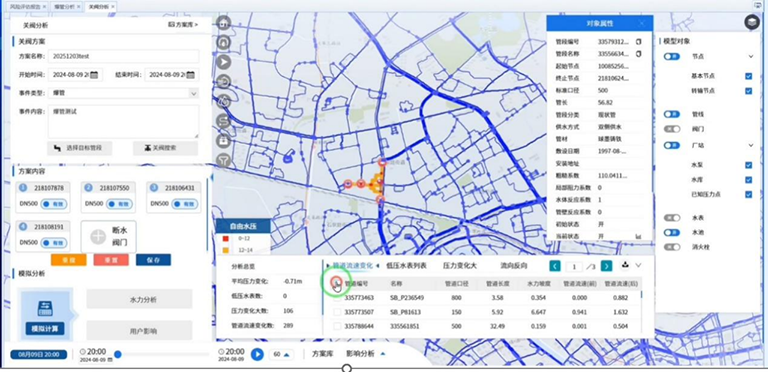Open the layers cube icon at top right
Image resolution: width=768 pixels, height=372 pixels.
pyautogui.click(x=752, y=23)
